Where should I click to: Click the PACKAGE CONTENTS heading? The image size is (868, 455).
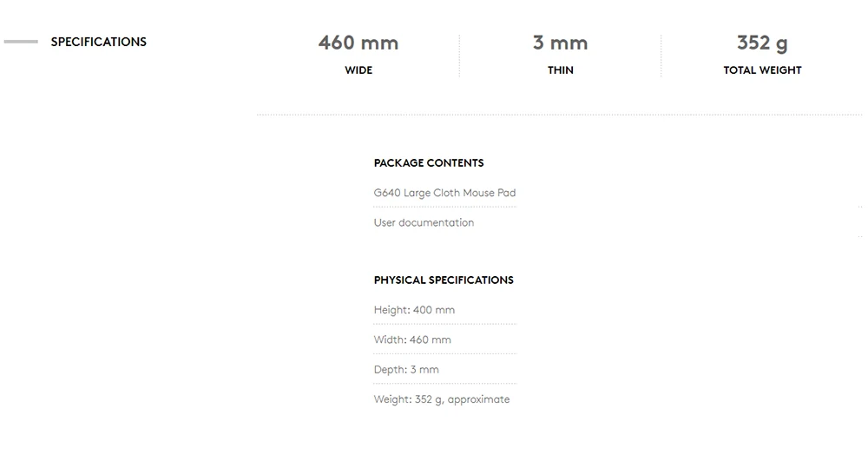click(429, 162)
